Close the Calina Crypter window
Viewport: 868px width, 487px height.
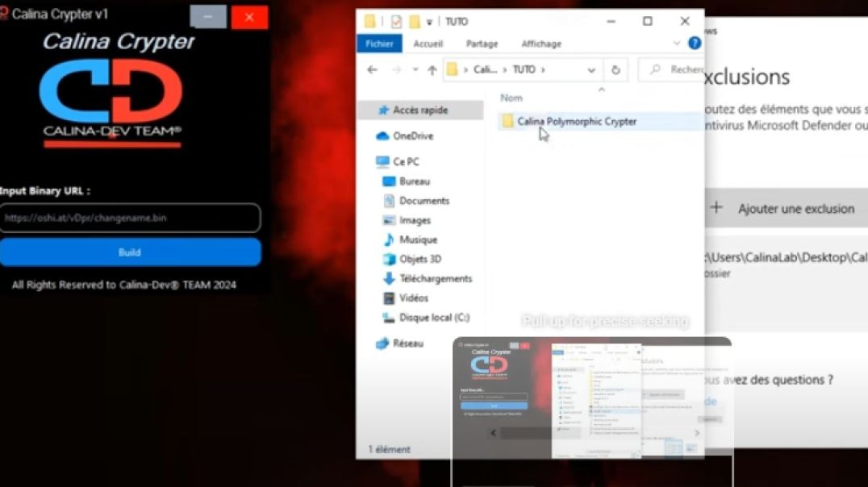click(x=249, y=17)
